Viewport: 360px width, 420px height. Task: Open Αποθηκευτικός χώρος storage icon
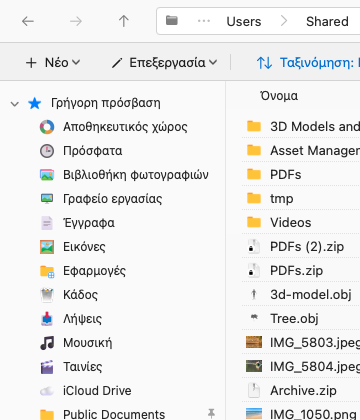pyautogui.click(x=47, y=127)
